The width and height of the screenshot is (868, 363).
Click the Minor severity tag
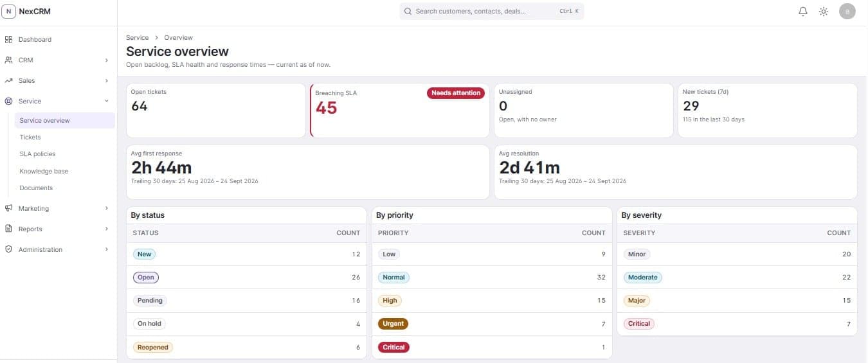(x=637, y=254)
